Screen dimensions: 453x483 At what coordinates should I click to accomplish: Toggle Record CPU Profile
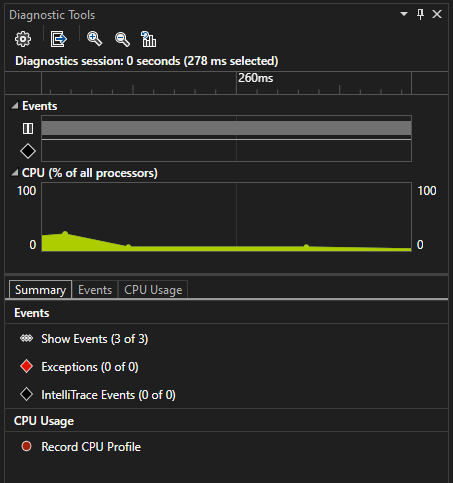tap(91, 447)
